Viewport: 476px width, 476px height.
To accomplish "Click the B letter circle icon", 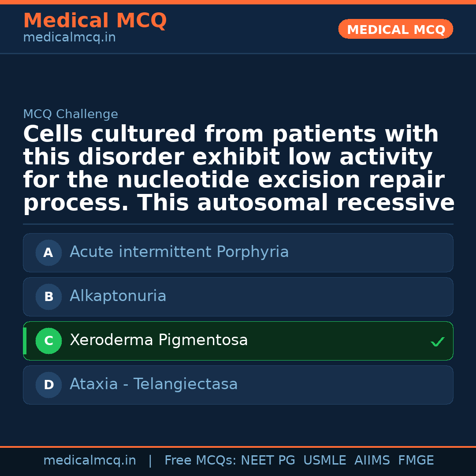I will click(x=48, y=297).
